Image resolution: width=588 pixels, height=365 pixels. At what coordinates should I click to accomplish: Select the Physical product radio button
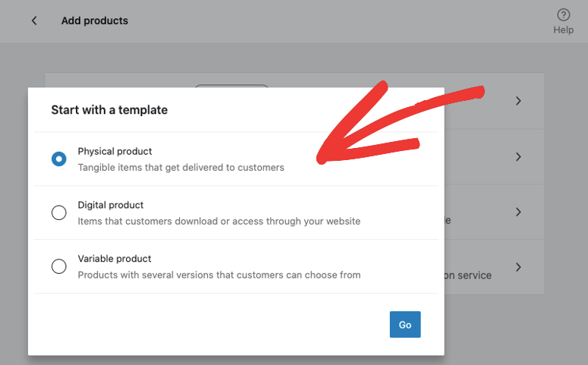[59, 159]
